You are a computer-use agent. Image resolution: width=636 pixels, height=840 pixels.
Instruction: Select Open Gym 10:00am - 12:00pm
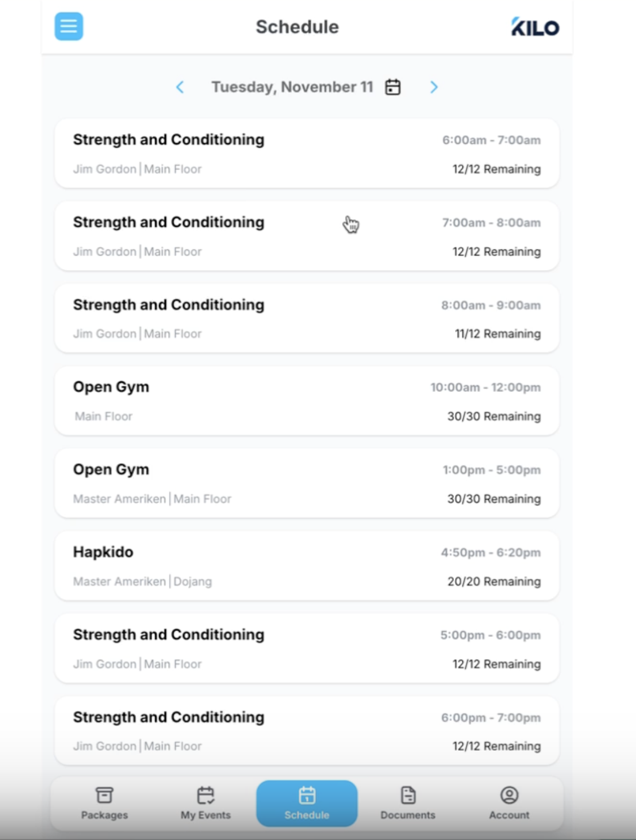click(x=307, y=401)
